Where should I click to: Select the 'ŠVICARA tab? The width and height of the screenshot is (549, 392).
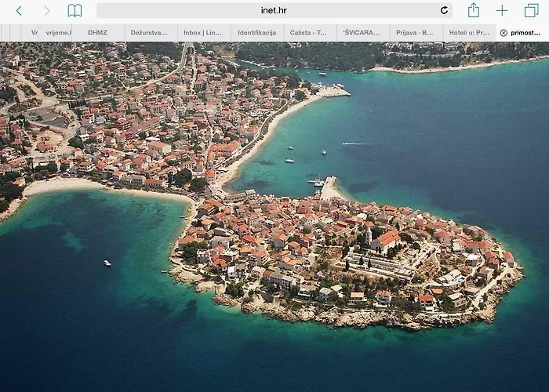click(362, 33)
